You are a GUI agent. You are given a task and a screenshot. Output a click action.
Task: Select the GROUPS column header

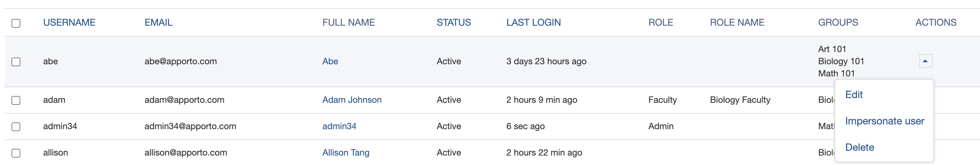(838, 22)
